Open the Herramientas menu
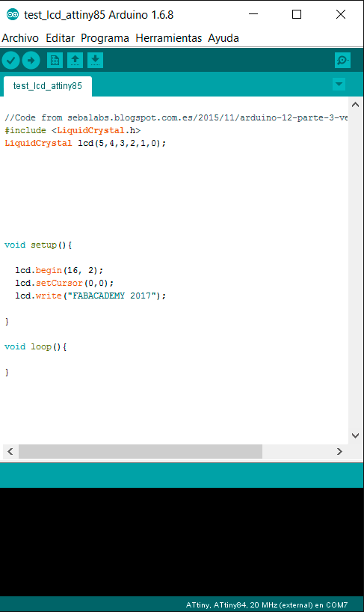Viewport: 364px width, 612px height. (168, 38)
